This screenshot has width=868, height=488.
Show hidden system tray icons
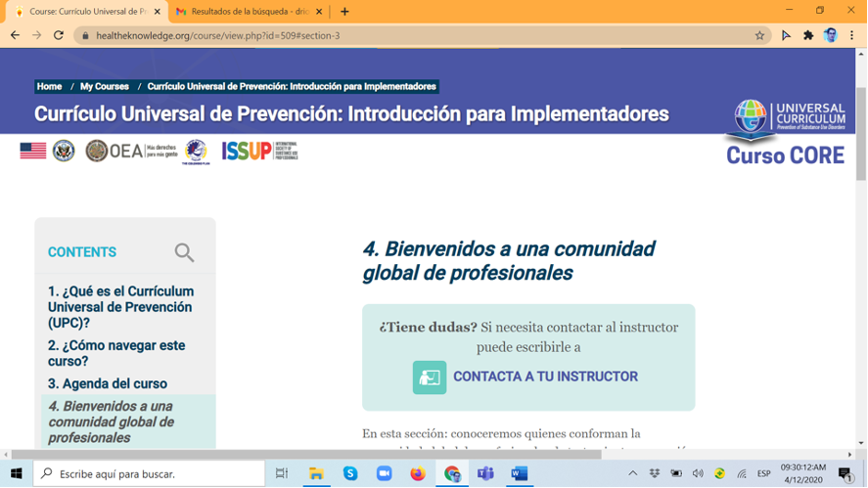coord(632,473)
